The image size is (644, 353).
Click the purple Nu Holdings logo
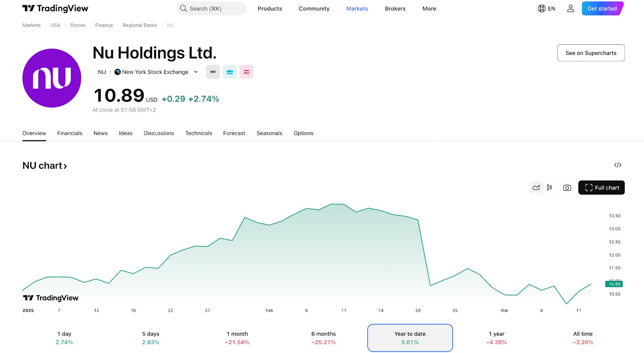[x=52, y=78]
